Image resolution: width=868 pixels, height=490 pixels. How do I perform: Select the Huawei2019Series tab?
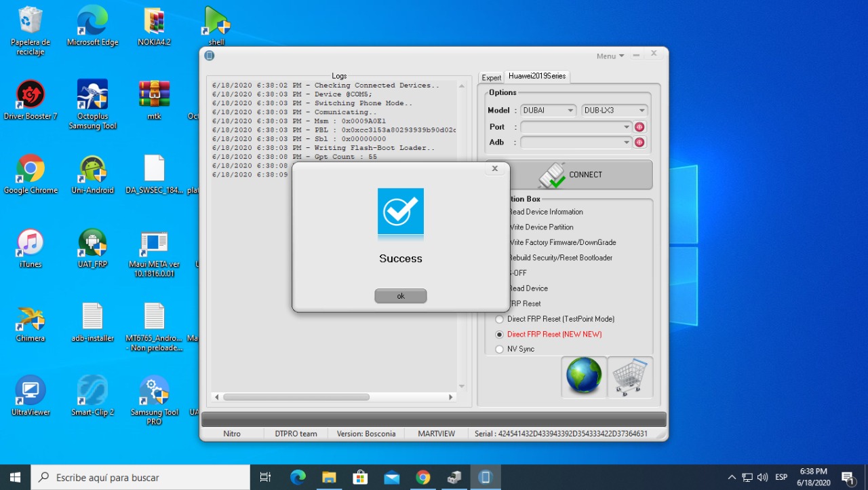click(x=537, y=76)
